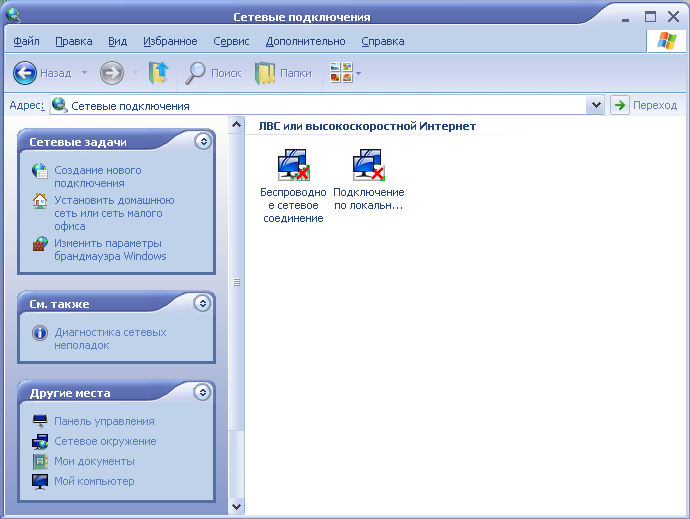Open Панель управления link
Viewport: 690px width, 519px height.
tap(104, 421)
